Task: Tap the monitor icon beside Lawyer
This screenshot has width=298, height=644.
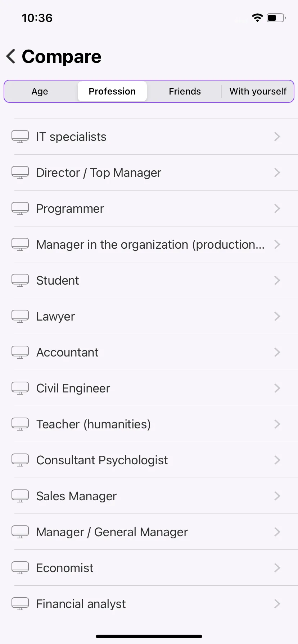Action: [20, 316]
